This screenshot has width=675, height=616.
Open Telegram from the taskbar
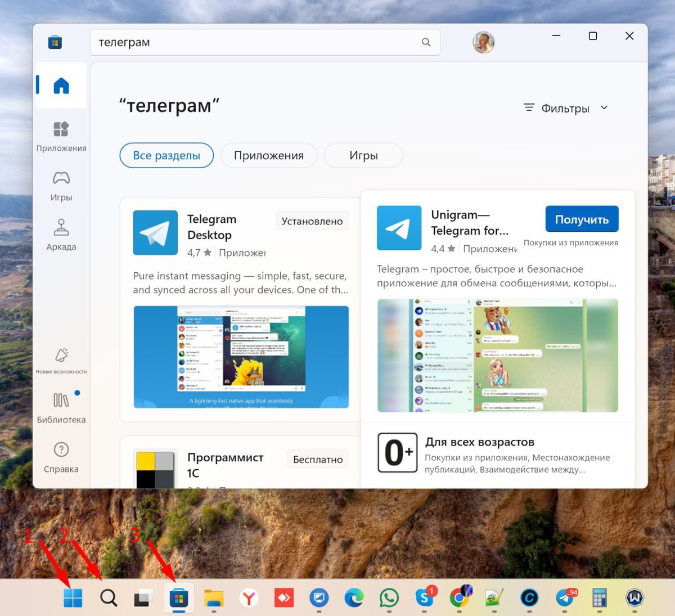[565, 598]
